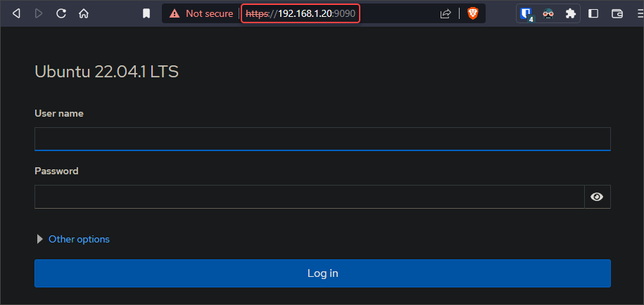Reload the Cockpit login page
Viewport: 644px width, 305px height.
click(x=61, y=13)
